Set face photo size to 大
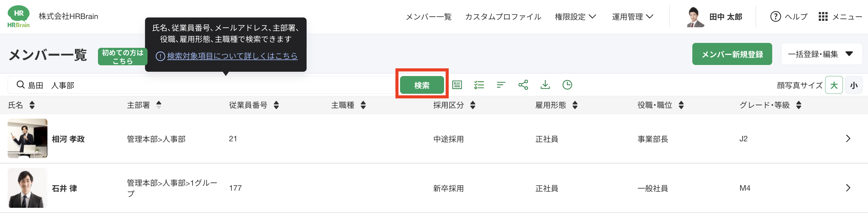 tap(834, 85)
